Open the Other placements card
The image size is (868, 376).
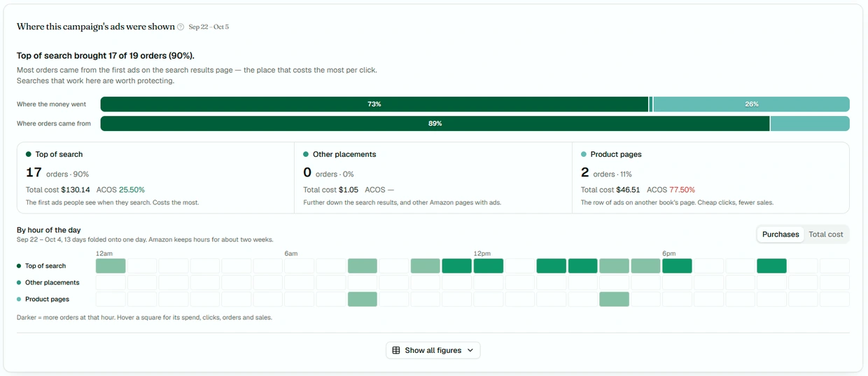(433, 178)
